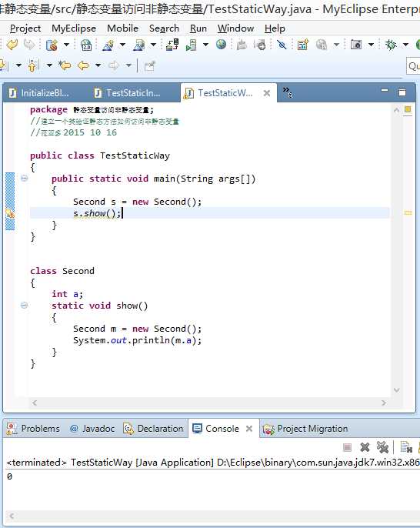The width and height of the screenshot is (420, 528).
Task: Click the yellow overview ruler warning marker
Action: 408,212
